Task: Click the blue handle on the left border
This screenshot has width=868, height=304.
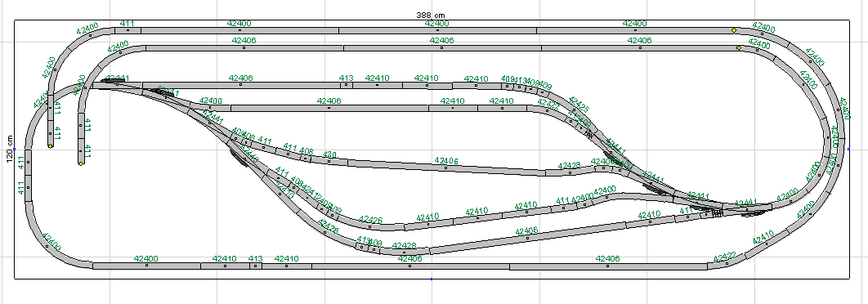Action: [x=15, y=149]
